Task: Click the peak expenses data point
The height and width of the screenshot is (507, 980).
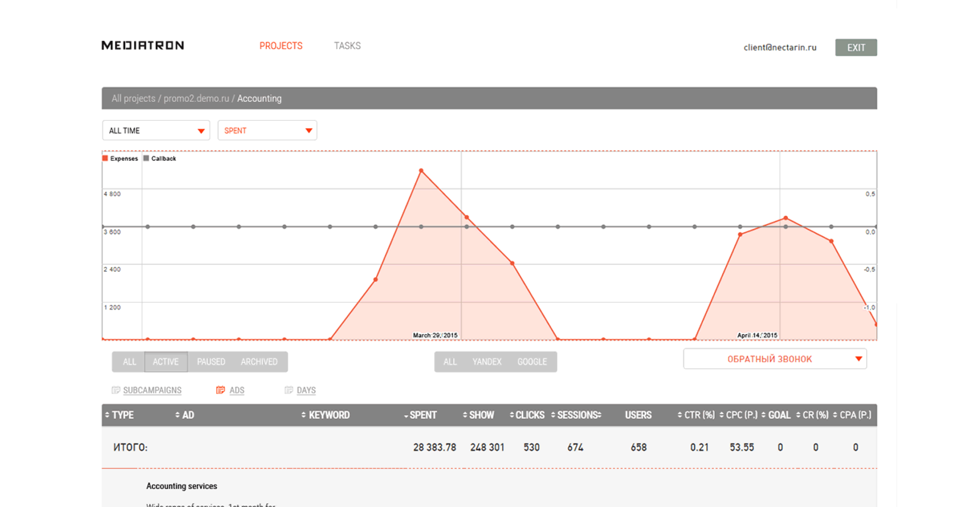Action: click(x=421, y=171)
